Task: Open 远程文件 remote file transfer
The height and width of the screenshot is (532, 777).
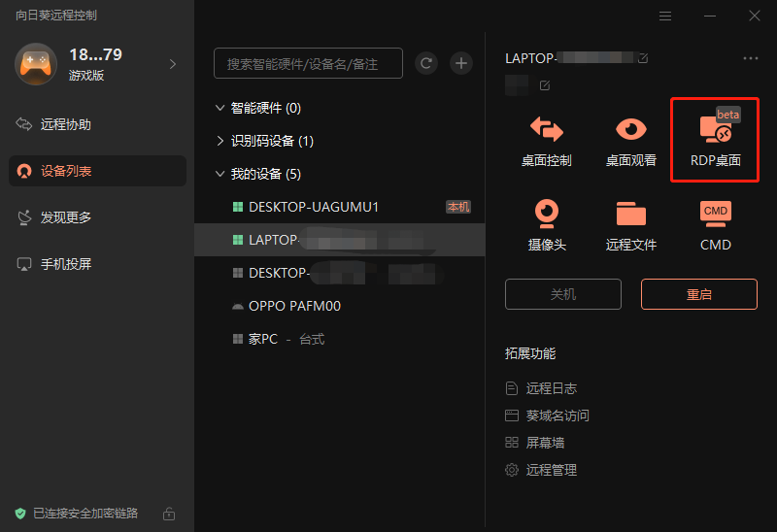Action: point(630,225)
